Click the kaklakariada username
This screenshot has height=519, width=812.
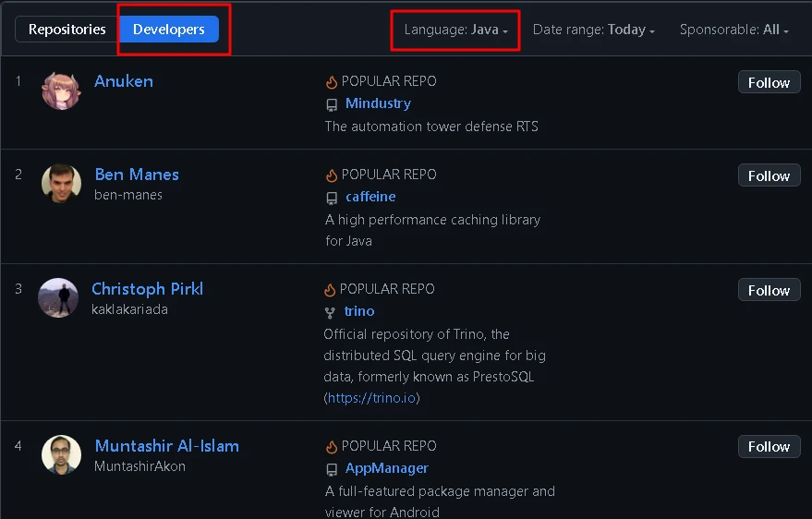(x=129, y=309)
